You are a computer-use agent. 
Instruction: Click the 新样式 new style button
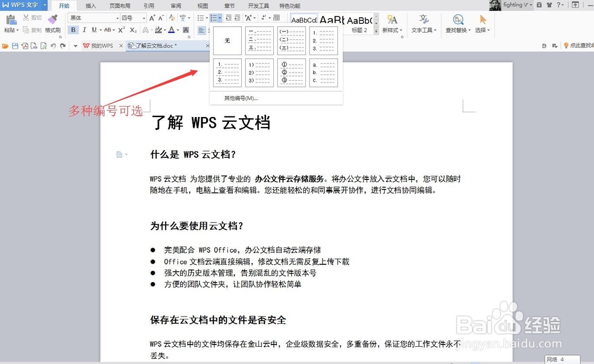(x=392, y=24)
